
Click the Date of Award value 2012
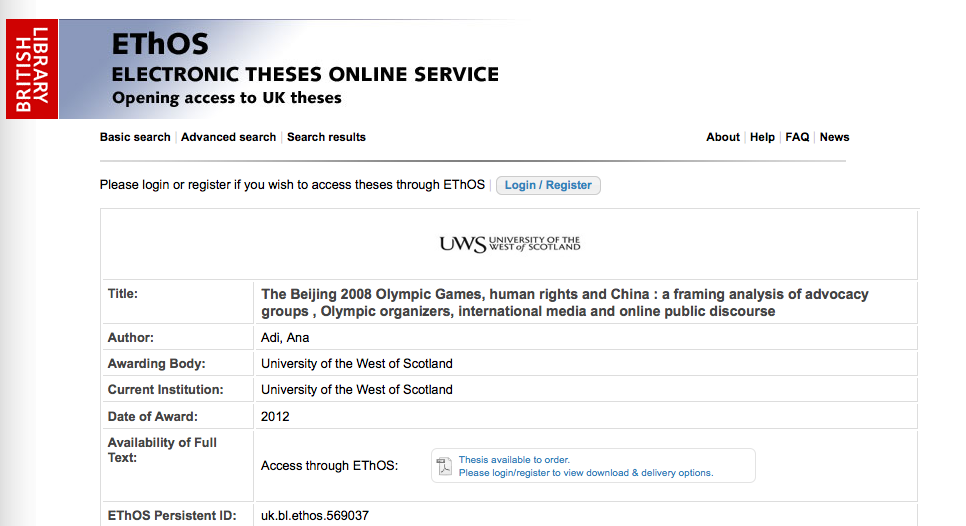275,416
